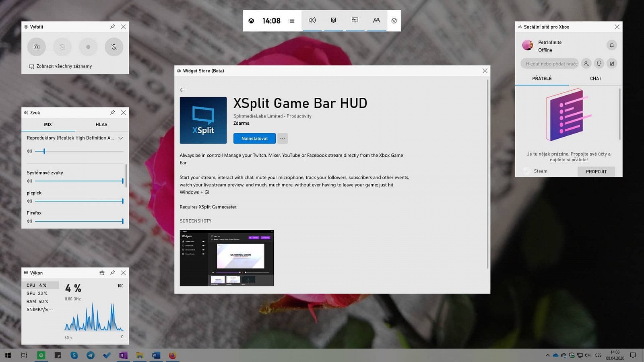Click the system tray volume icon
This screenshot has width=644, height=362.
coord(588,355)
